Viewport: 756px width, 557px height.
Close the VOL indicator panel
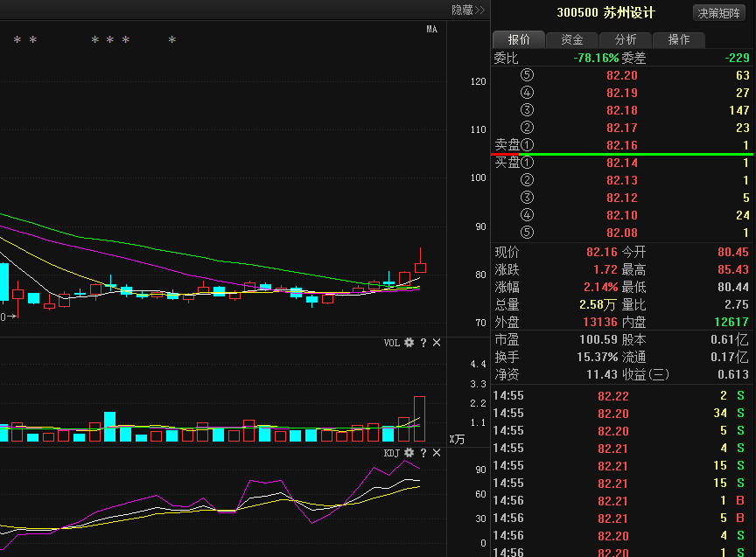pos(437,343)
